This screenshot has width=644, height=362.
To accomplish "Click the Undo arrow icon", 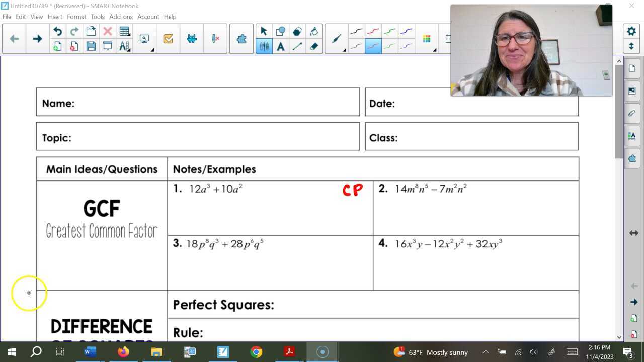I will tap(58, 31).
